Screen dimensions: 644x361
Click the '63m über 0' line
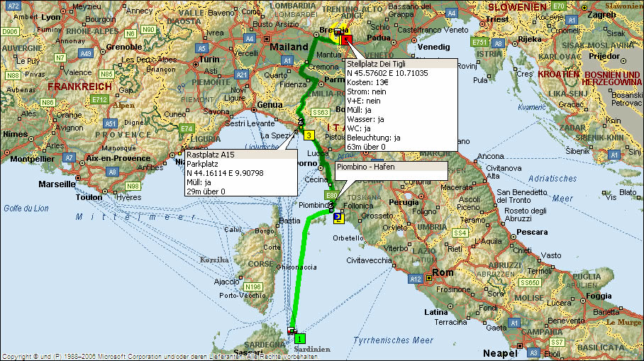(x=366, y=147)
